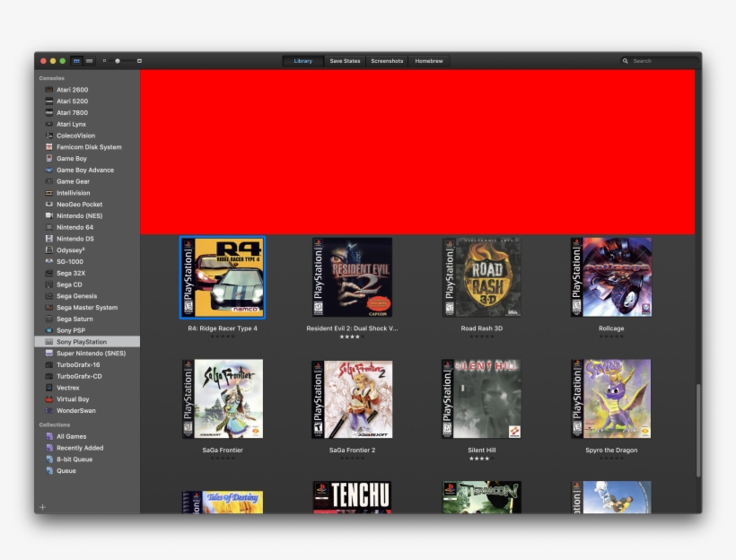
Task: Select WonderSwan in sidebar
Action: pos(87,411)
